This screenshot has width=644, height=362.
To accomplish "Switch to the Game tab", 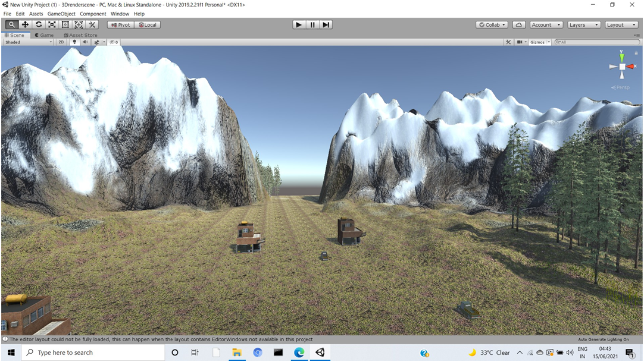I will pos(44,35).
